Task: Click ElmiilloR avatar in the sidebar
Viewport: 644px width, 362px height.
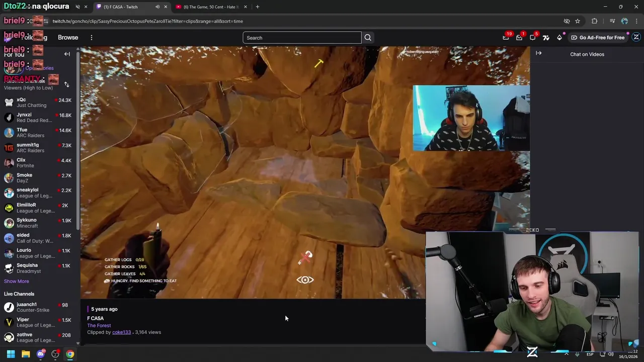Action: [x=9, y=208]
